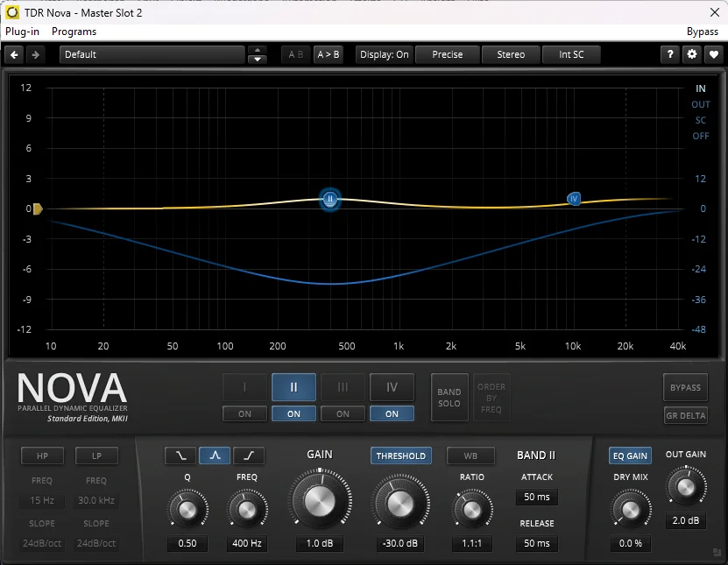The height and width of the screenshot is (565, 728).
Task: Click the GR DELTA button
Action: 686,415
